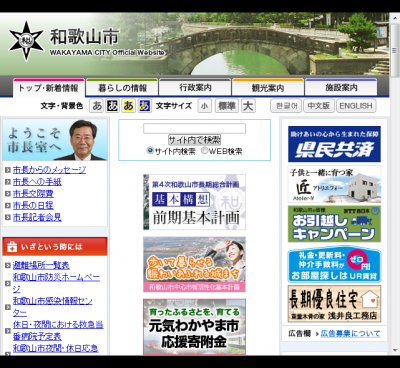Select white background color swatch あ
Viewport: 400px width, 368px height.
pyautogui.click(x=97, y=106)
